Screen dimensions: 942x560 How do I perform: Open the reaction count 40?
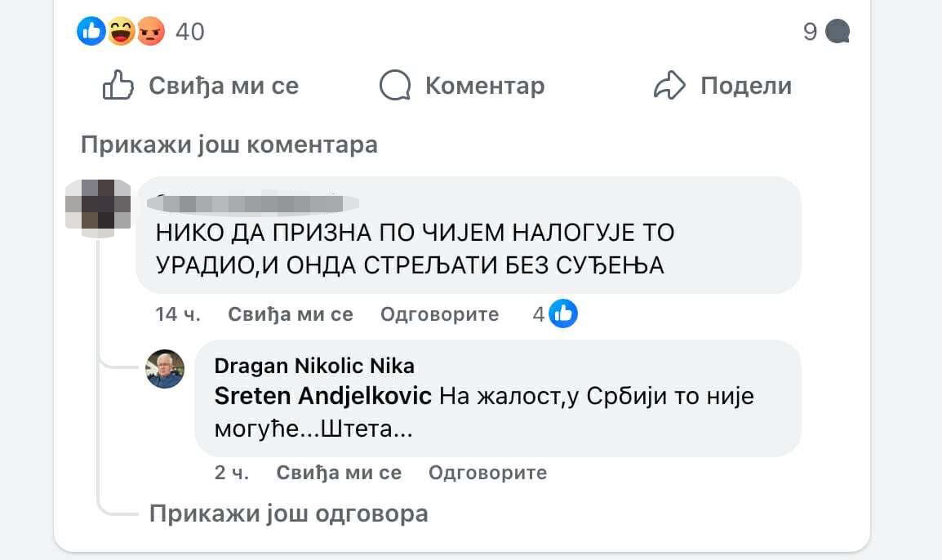(190, 32)
